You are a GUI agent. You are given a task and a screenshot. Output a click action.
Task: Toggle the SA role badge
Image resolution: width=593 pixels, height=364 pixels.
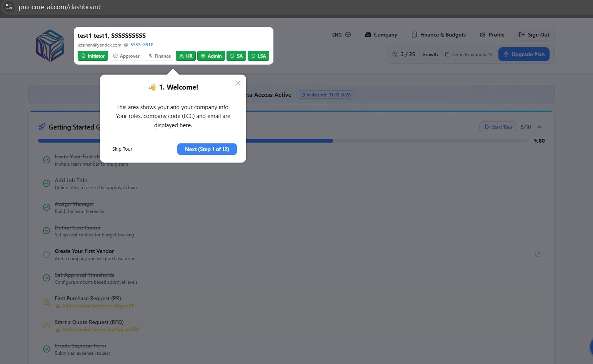(x=236, y=56)
